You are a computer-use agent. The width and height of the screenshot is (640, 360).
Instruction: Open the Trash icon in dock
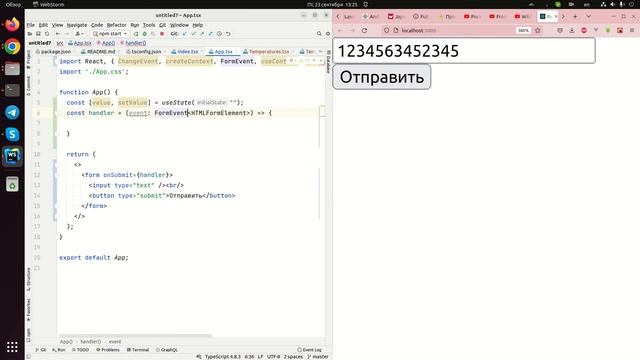point(12,184)
